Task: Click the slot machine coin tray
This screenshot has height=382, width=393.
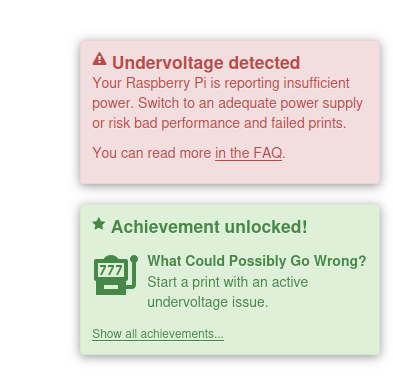Action: click(111, 287)
